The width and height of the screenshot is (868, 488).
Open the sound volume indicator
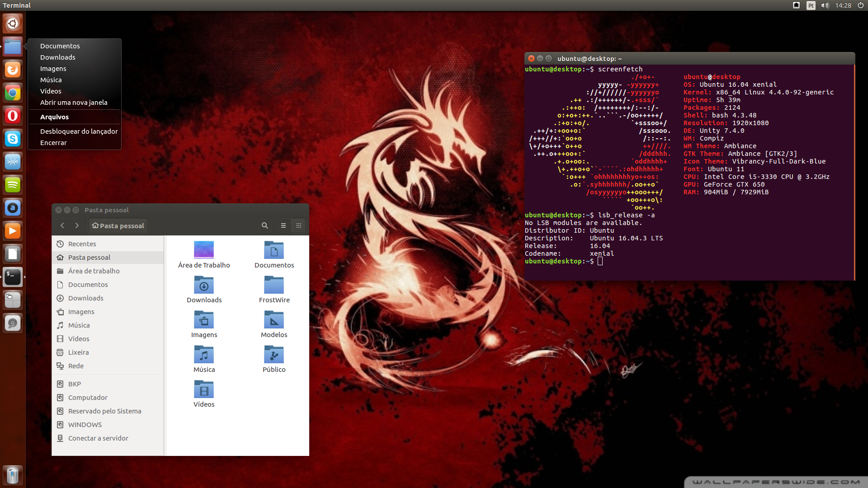tap(825, 5)
